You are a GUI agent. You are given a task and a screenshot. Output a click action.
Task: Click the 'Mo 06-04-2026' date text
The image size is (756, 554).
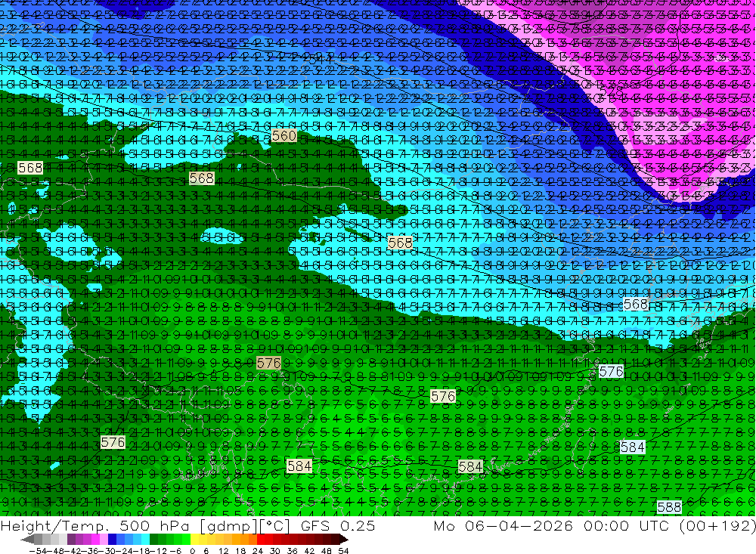[x=503, y=526]
